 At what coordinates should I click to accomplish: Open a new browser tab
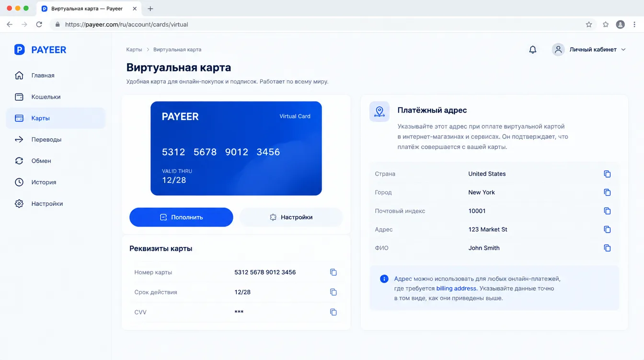pos(150,9)
